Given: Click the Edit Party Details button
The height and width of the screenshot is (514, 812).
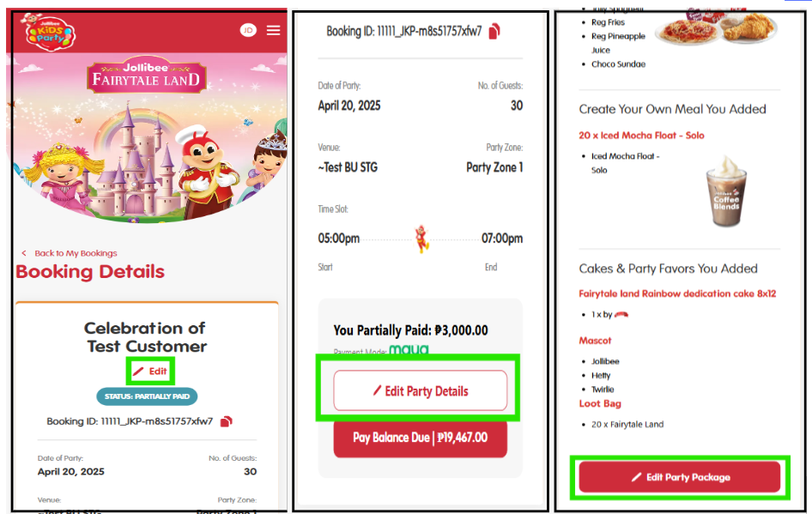Looking at the screenshot, I should click(x=420, y=390).
